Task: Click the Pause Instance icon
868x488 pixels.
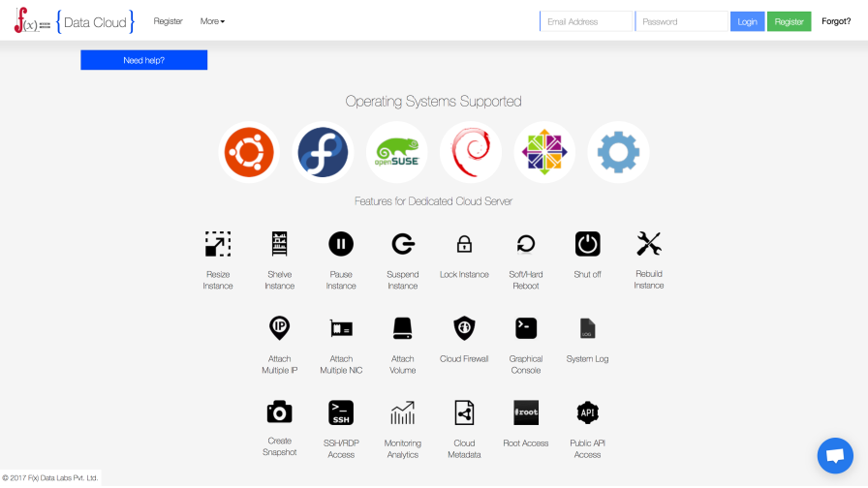Action: pyautogui.click(x=341, y=244)
